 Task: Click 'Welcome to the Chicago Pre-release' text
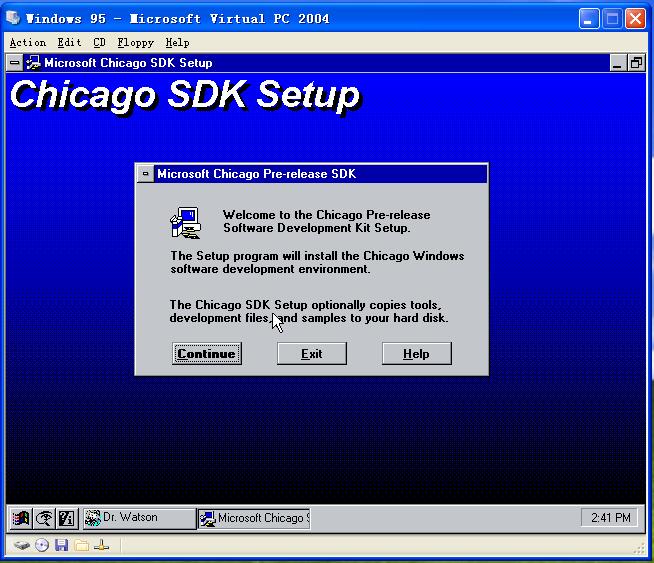(x=327, y=215)
